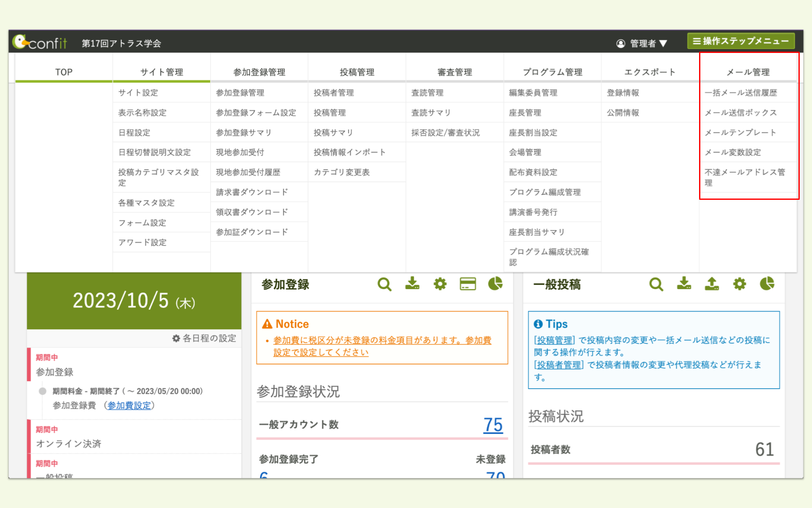This screenshot has width=812, height=508.
Task: Click upload icon in 一般投稿 panel
Action: tap(712, 284)
